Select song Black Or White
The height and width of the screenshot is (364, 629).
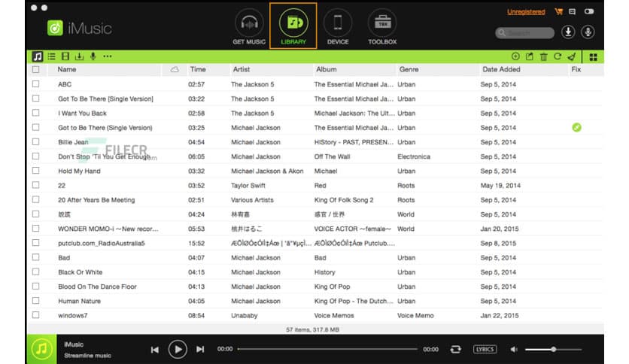[x=81, y=272]
